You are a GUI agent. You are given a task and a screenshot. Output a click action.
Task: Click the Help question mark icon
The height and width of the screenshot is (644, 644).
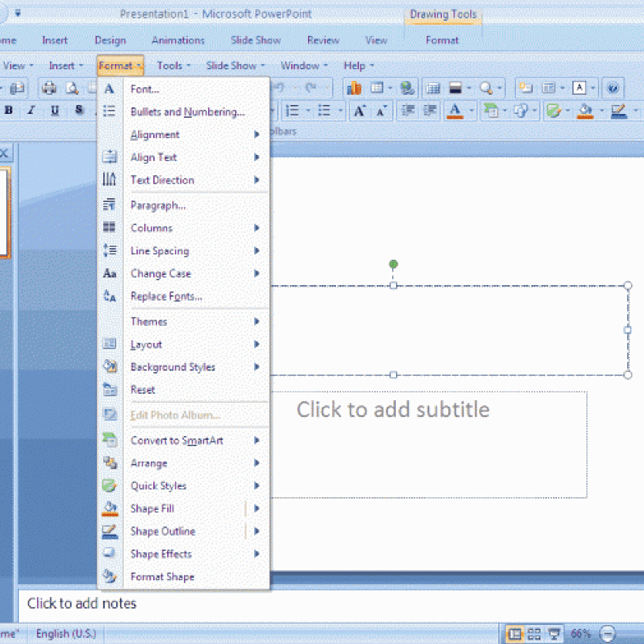pyautogui.click(x=613, y=88)
